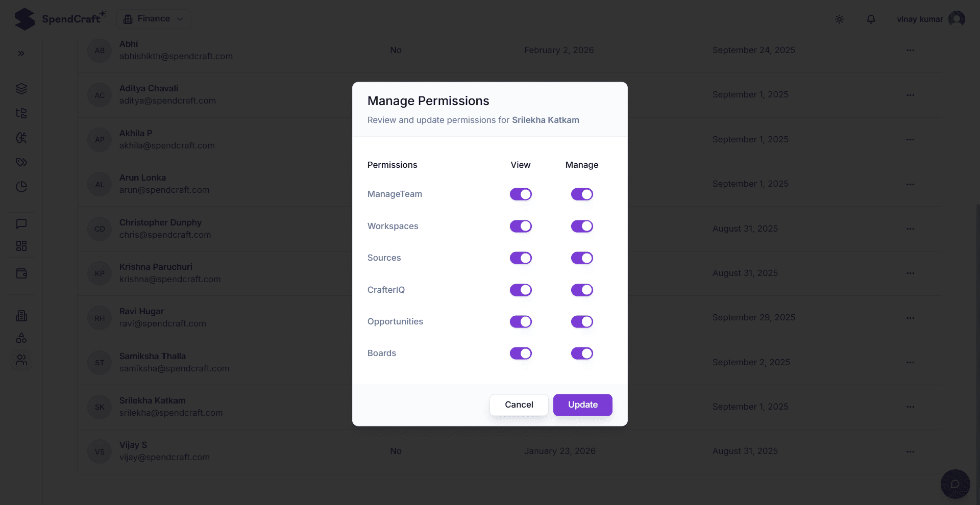Image resolution: width=980 pixels, height=505 pixels.
Task: Open the Finance workspace dropdown
Action: pos(153,18)
